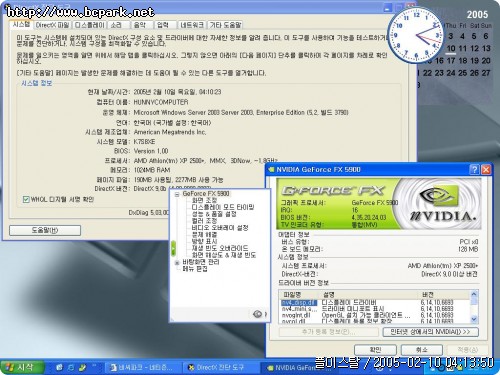This screenshot has height=375, width=500.
Task: Select 화면 해상도 & 재생 빈도 tree item
Action: (224, 255)
